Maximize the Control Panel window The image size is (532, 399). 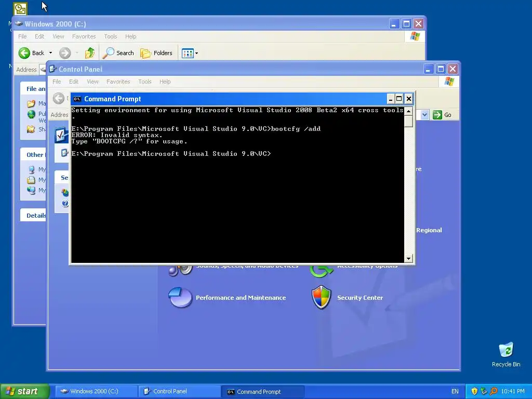[x=441, y=69]
